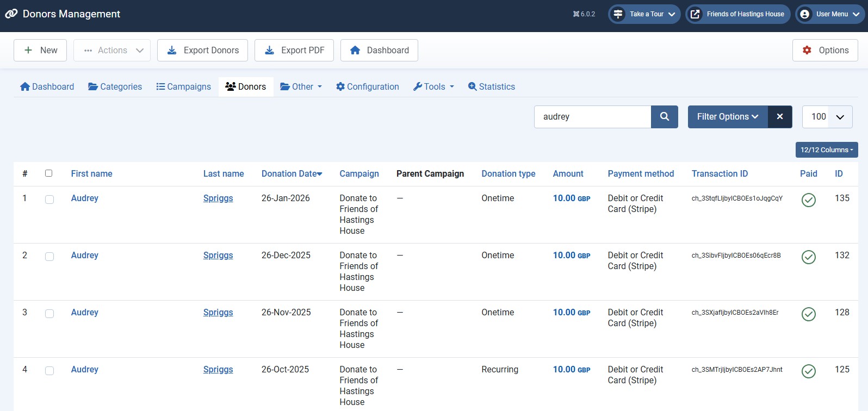The image size is (868, 411).
Task: Click the Joomla logo icon
Action: (11, 14)
